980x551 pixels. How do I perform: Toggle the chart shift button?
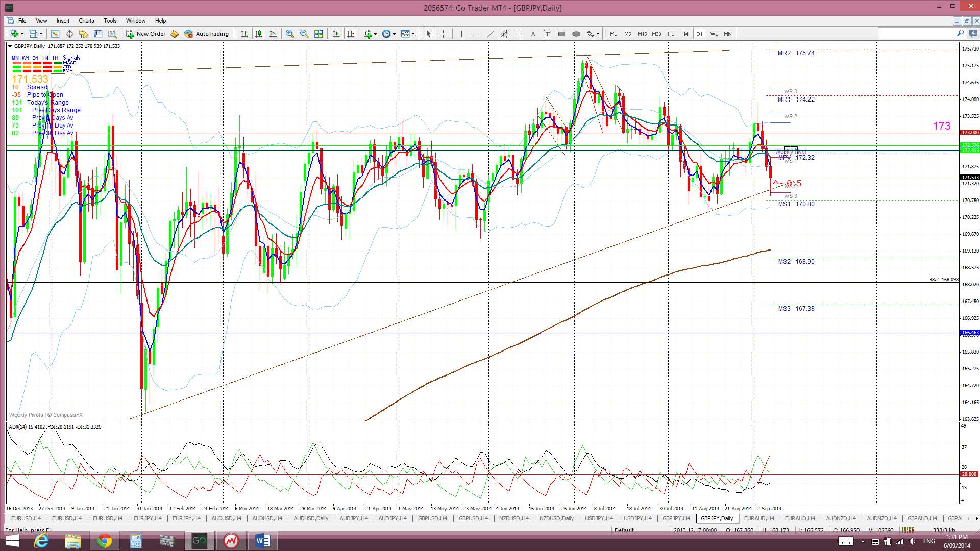[351, 34]
